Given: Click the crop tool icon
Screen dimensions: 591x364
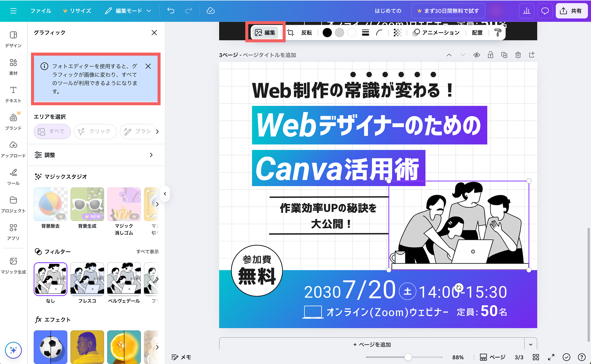Looking at the screenshot, I should click(x=291, y=33).
